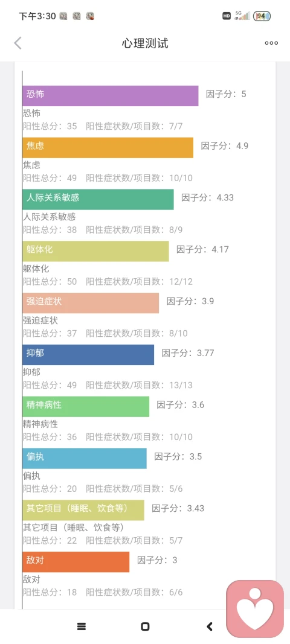Viewport: 290px width, 644px height.
Task: Tap the blue 抑郁 bar
Action: point(88,354)
